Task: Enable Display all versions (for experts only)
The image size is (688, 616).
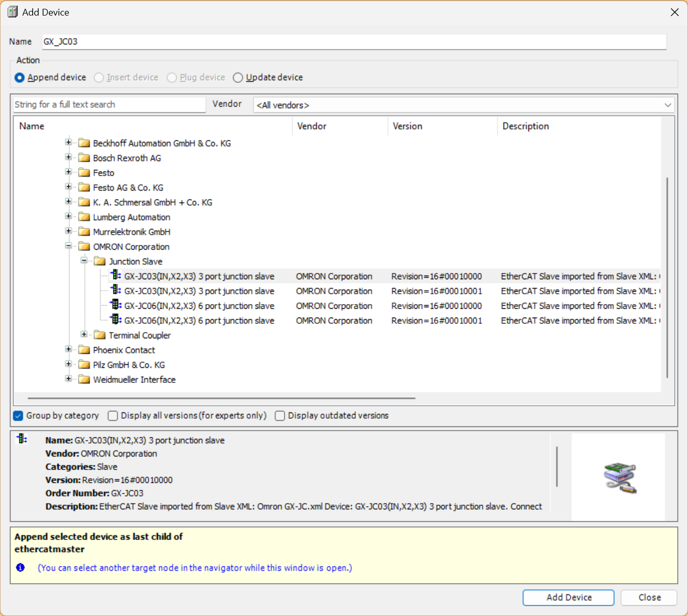Action: (x=113, y=416)
